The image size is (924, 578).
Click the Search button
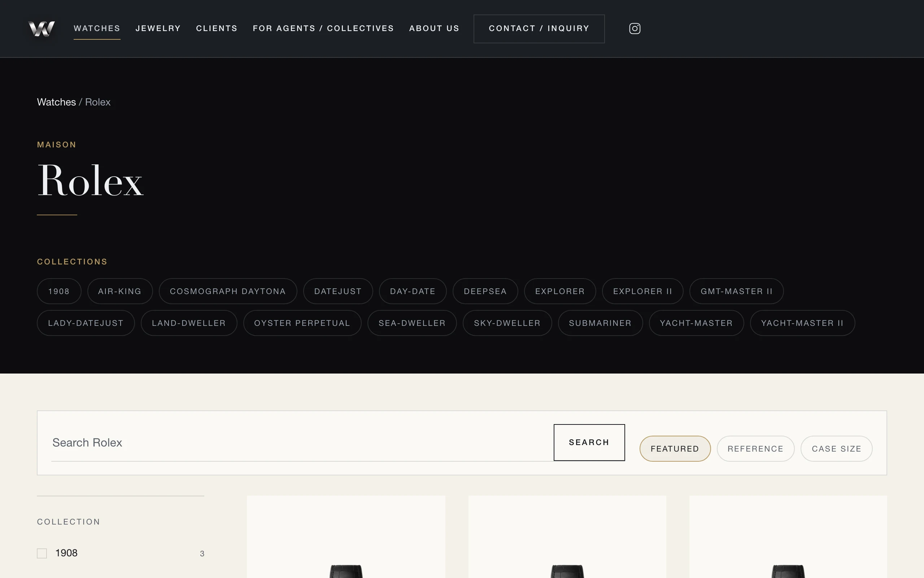pos(589,443)
